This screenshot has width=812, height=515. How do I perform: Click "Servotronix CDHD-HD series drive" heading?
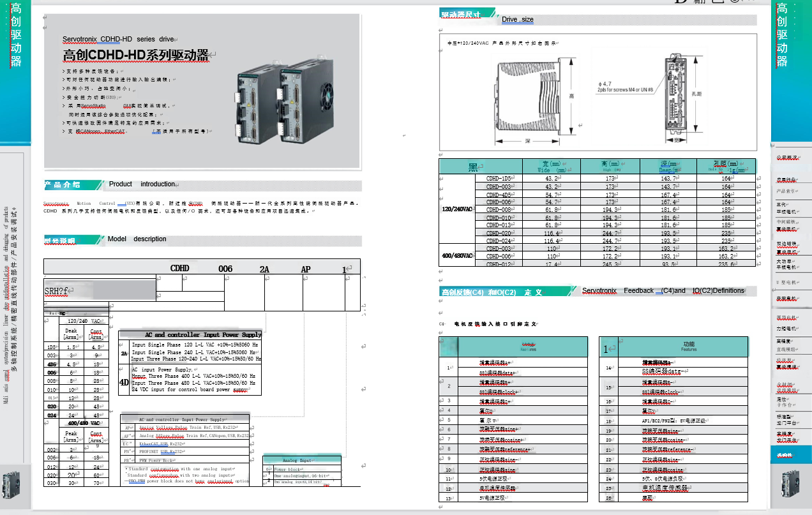118,40
